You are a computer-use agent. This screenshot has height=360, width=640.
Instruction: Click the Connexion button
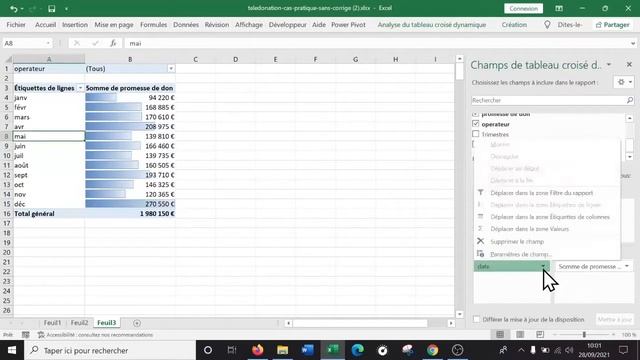coord(523,9)
